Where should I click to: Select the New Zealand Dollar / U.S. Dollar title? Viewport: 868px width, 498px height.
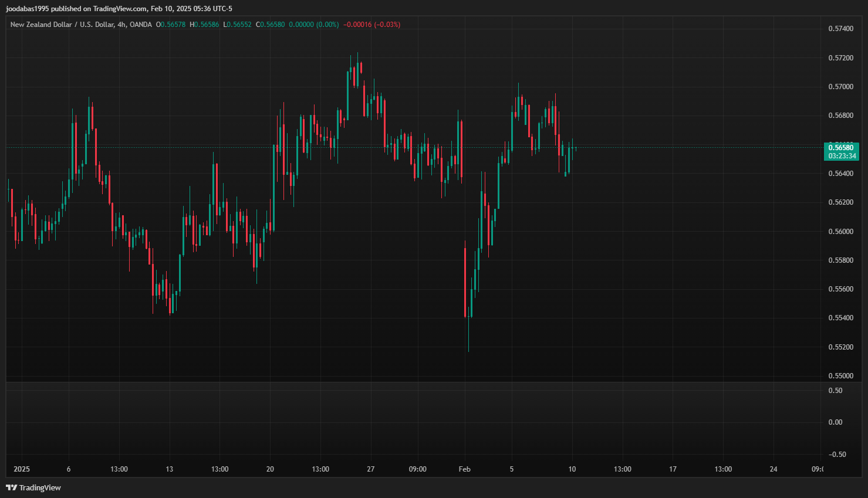pos(62,25)
